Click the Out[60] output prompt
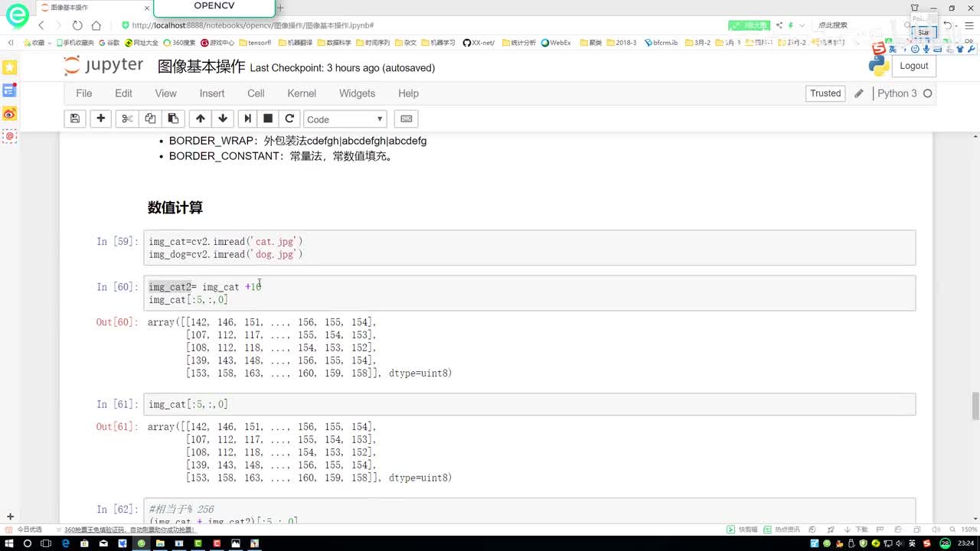The image size is (980, 551). (x=117, y=322)
